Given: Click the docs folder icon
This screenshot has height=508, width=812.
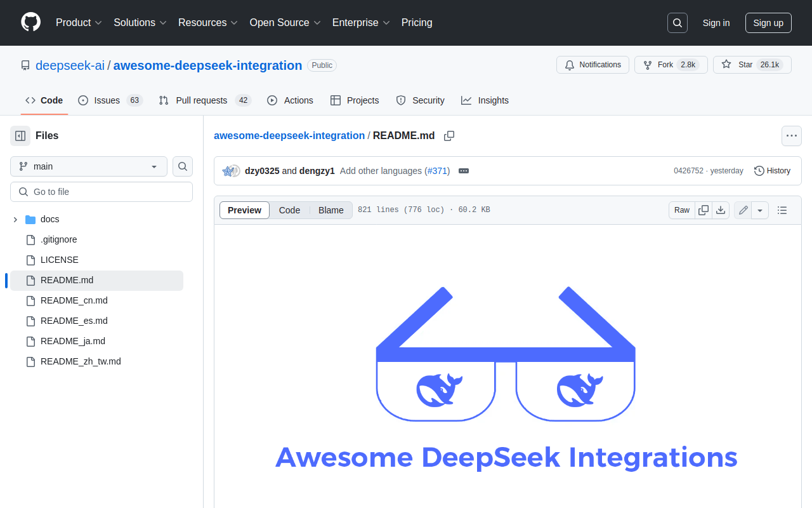Looking at the screenshot, I should click(30, 219).
